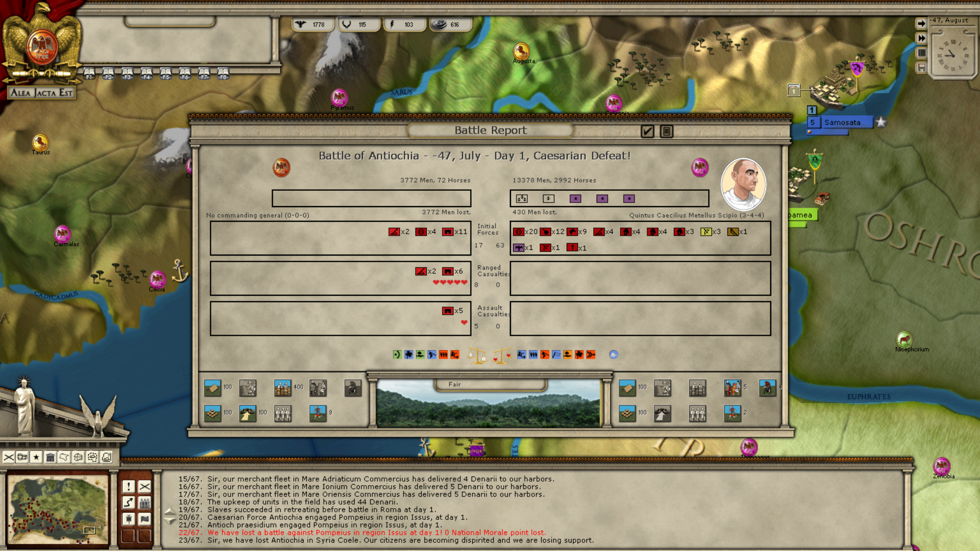Select the Pyramus region marker
The height and width of the screenshot is (551, 980).
click(339, 97)
